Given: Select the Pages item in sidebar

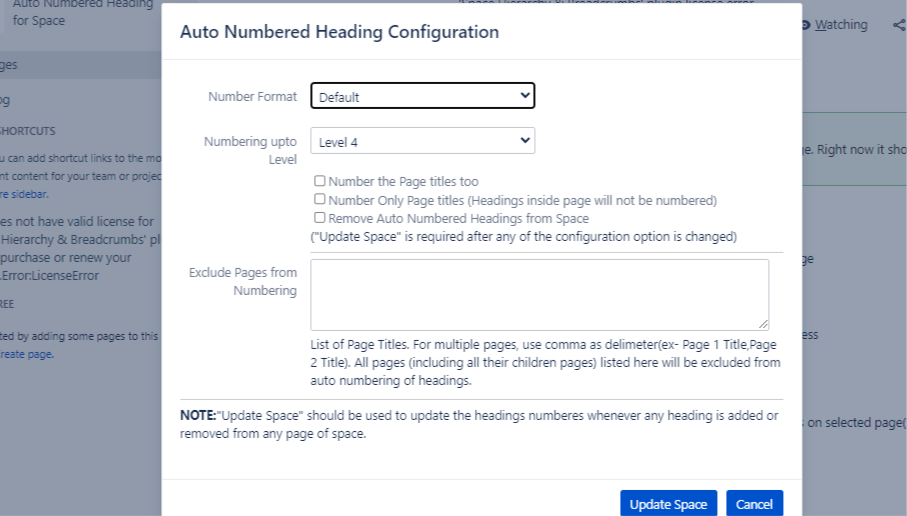Looking at the screenshot, I should [x=10, y=65].
